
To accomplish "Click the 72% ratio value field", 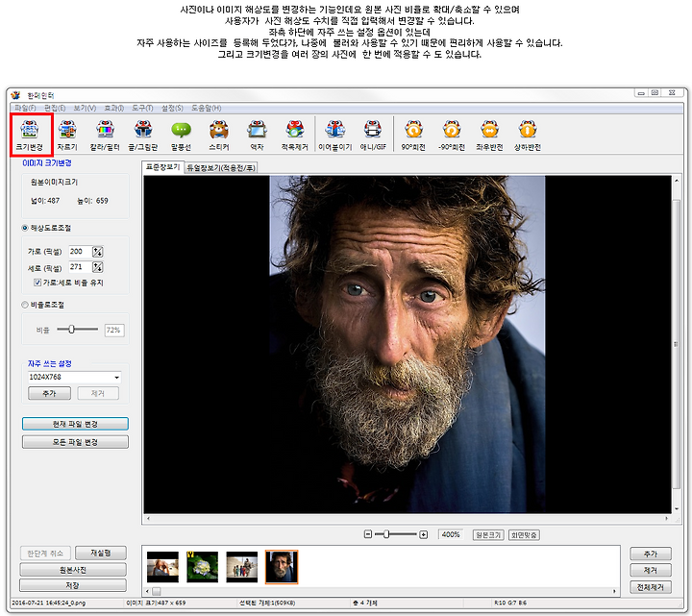I will tap(114, 330).
